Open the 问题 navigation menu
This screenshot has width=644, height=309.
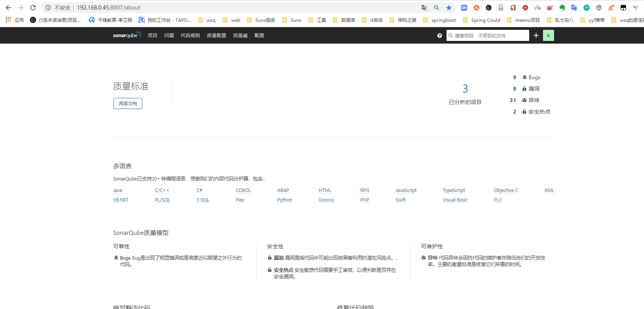click(169, 36)
